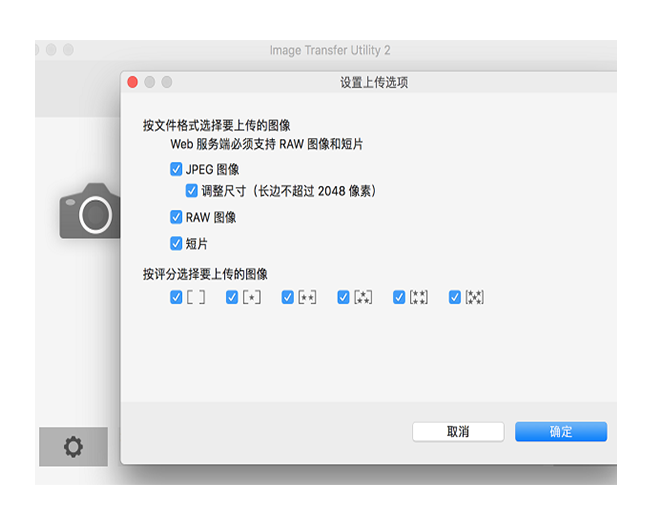
Task: Click the Web 服务端必须支持 RAW 图像和短片 note
Action: pyautogui.click(x=267, y=145)
